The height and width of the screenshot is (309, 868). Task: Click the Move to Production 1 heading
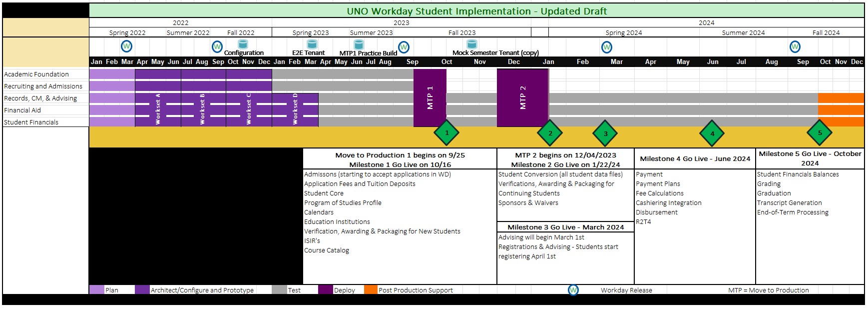click(400, 155)
